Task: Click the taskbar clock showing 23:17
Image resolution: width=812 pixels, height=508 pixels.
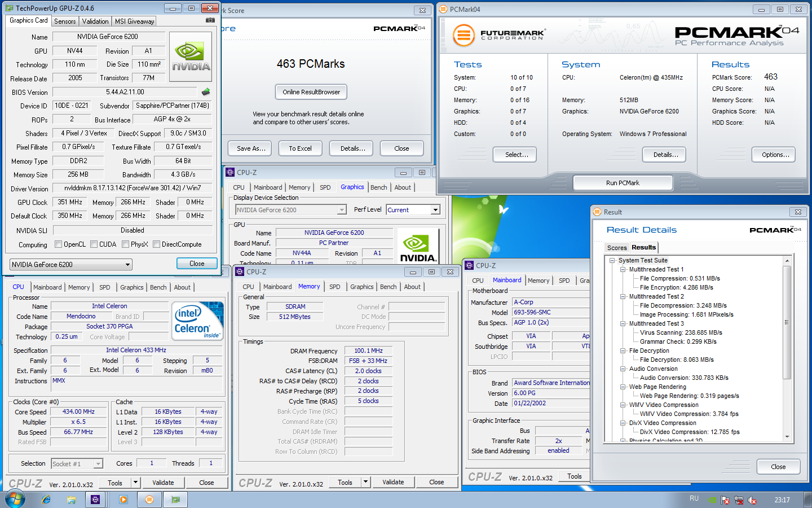Action: click(782, 500)
